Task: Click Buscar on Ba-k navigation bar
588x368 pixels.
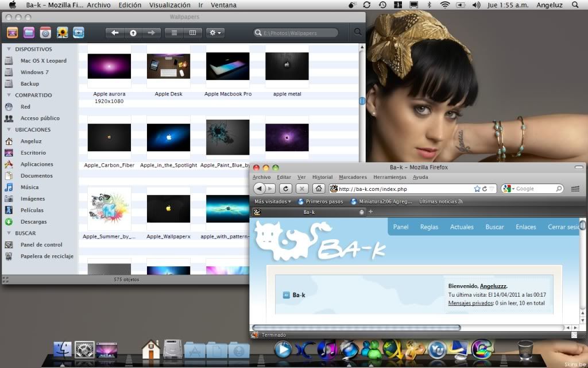Action: 494,227
